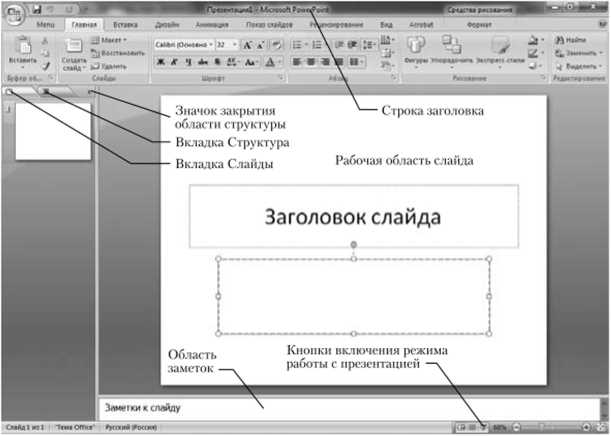Open the Формат drawing tools tab
Screen dimensions: 611x436
(479, 25)
